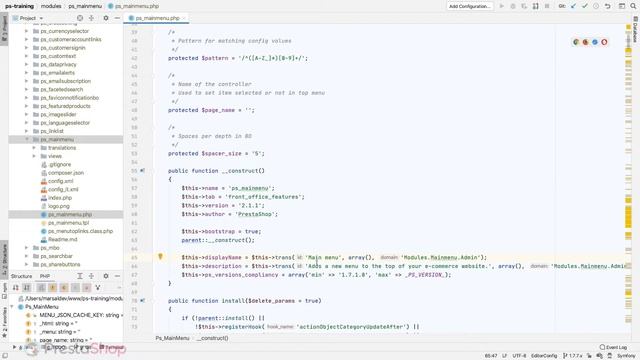640x360 pixels.
Task: Expand the ps_emailalerts folder
Action: [27, 73]
